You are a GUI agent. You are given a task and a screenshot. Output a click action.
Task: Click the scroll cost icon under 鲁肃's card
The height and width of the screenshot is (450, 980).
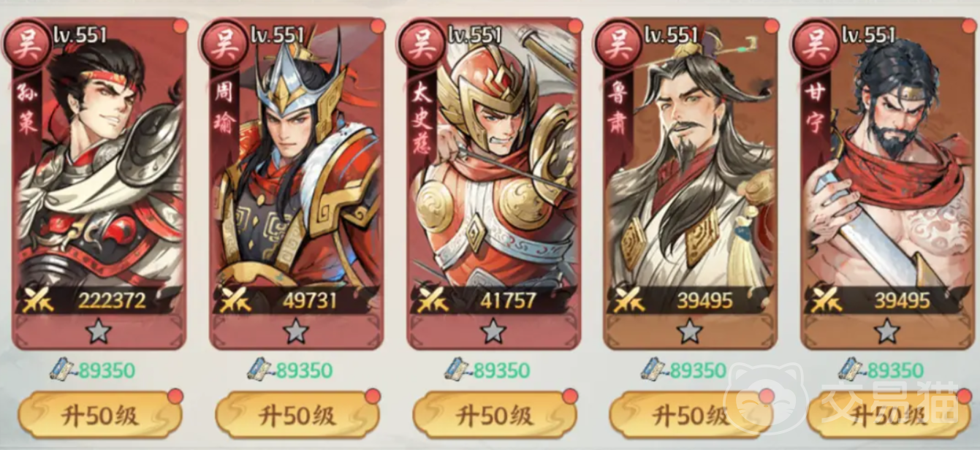point(655,369)
